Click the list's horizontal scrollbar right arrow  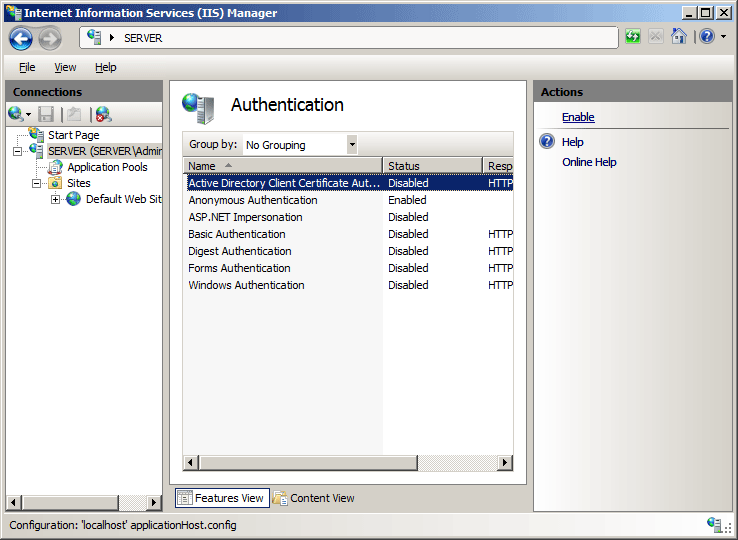(505, 463)
